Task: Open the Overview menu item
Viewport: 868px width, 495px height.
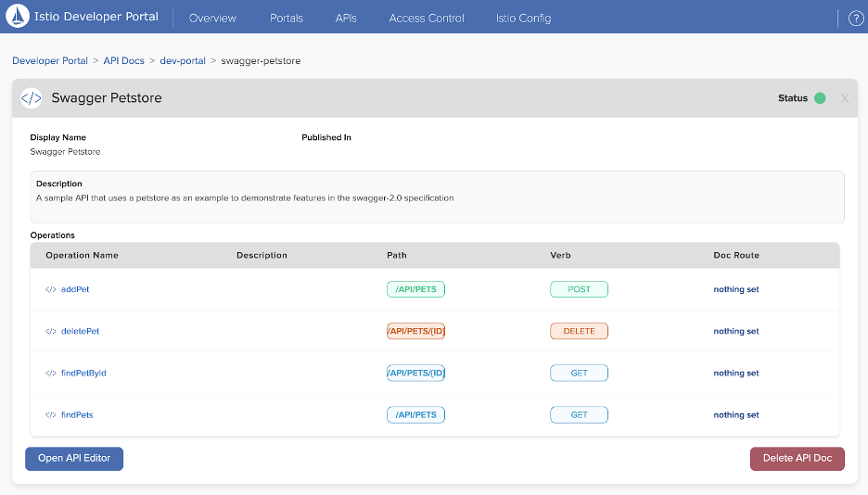Action: (x=212, y=19)
